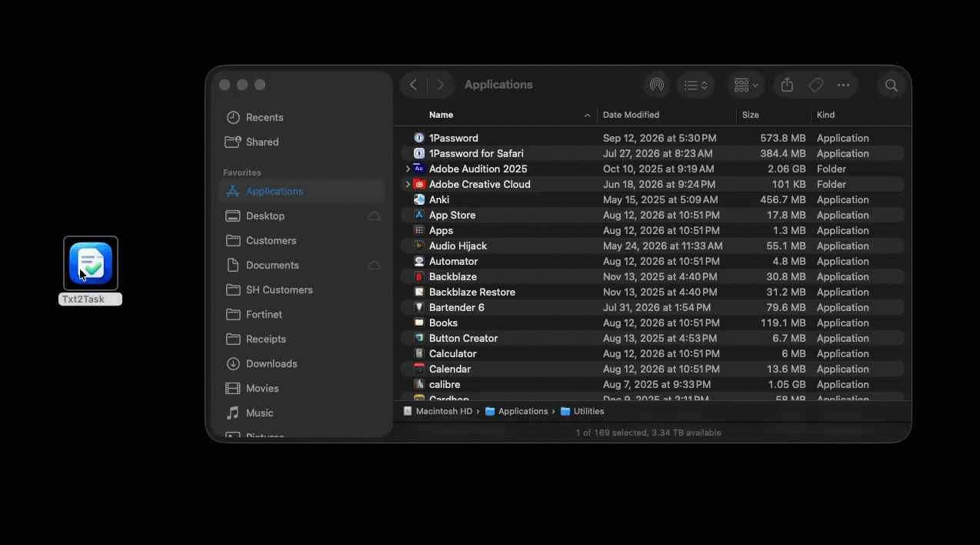Screen dimensions: 980x545
Task: Open the Group By dropdown in toolbar
Action: pyautogui.click(x=745, y=85)
